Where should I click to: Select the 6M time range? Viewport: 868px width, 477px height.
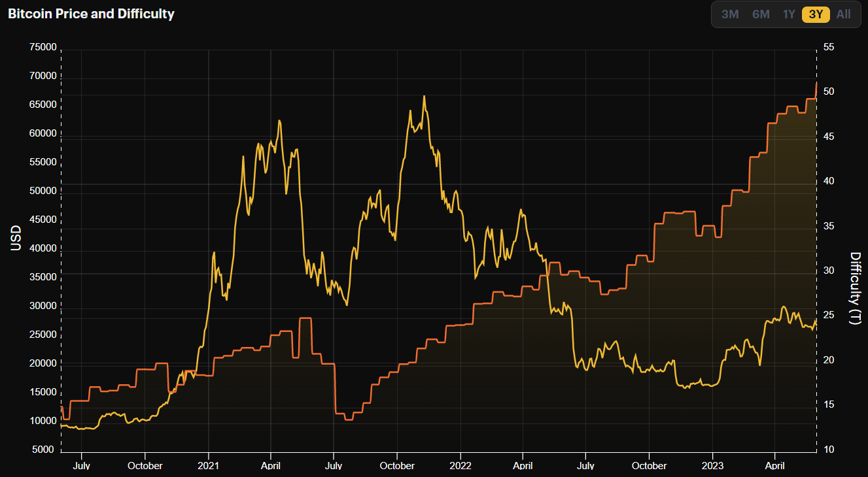[761, 14]
